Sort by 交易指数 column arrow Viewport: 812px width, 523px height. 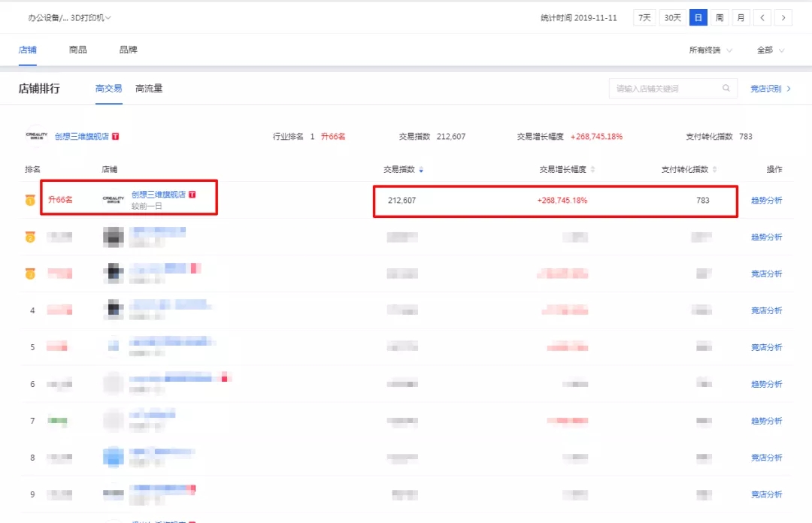(421, 170)
